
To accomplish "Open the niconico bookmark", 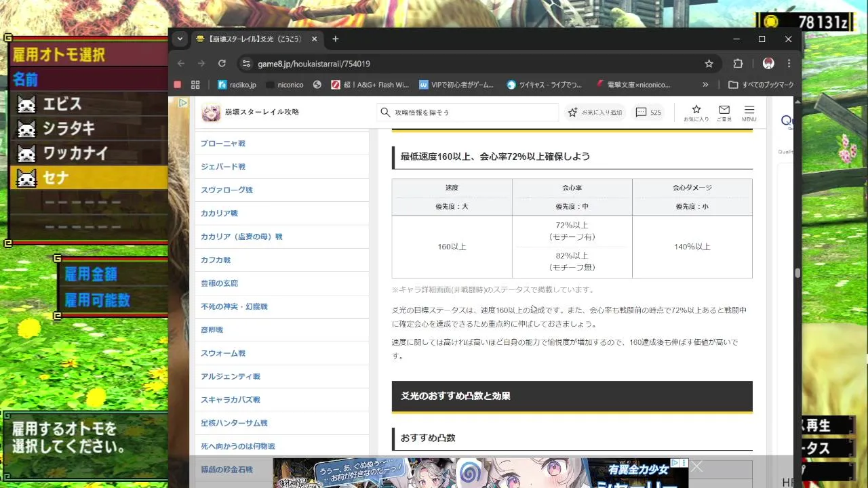I will click(x=284, y=85).
